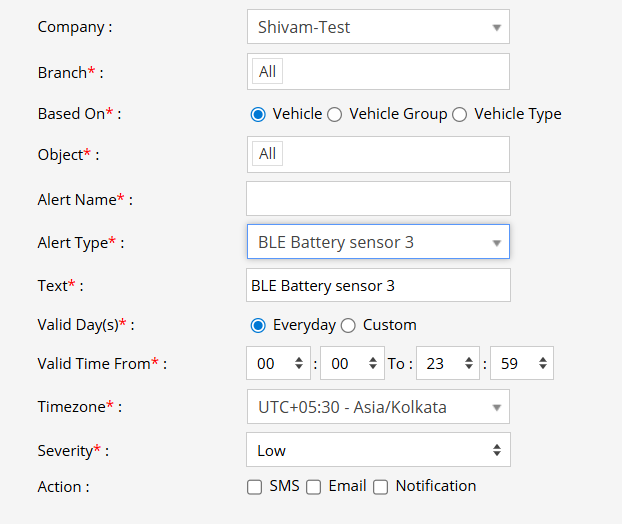Select Custom for Valid Days
This screenshot has width=622, height=524.
pyautogui.click(x=348, y=325)
